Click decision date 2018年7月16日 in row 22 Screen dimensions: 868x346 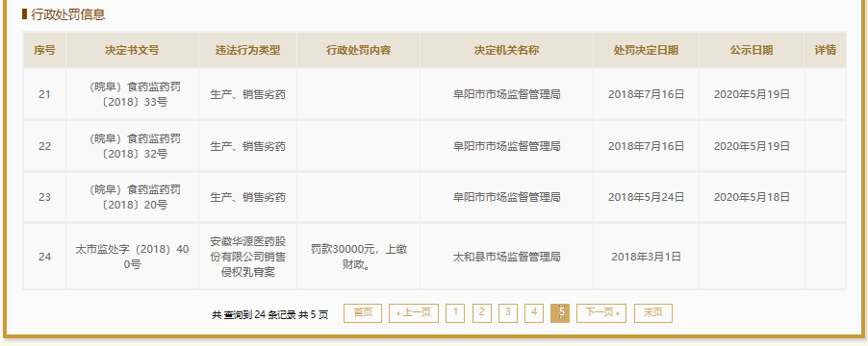coord(646,146)
